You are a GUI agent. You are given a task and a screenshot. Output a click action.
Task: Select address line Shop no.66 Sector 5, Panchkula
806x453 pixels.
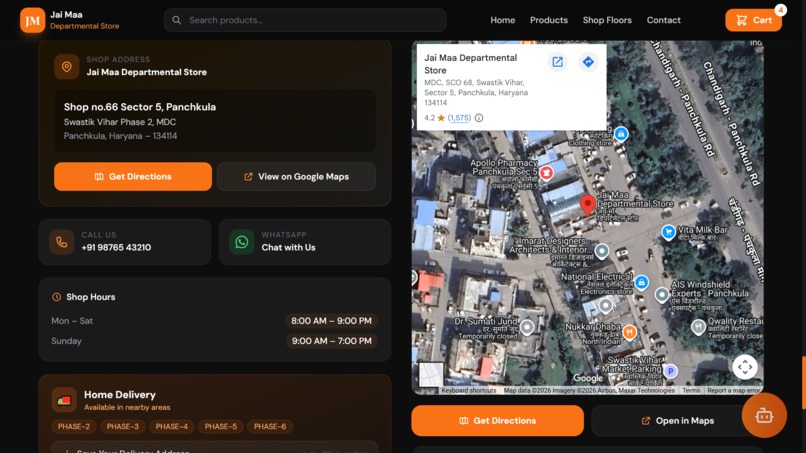coord(140,107)
